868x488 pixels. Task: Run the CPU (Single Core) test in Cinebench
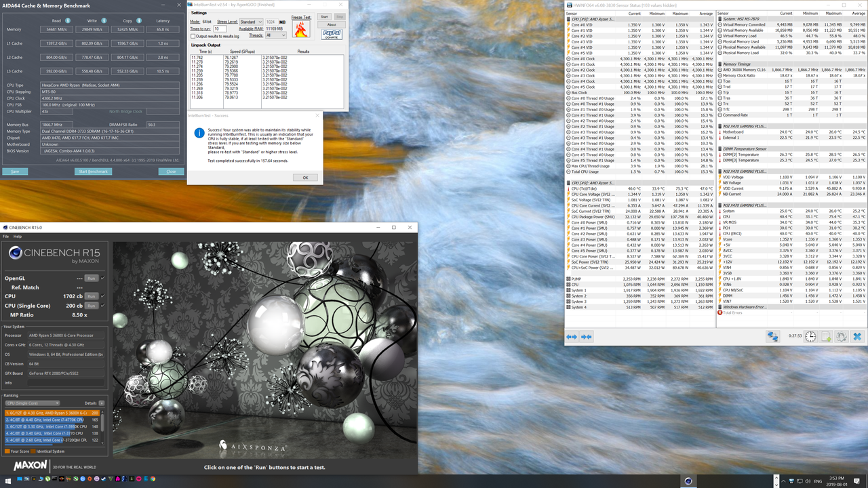(x=92, y=306)
